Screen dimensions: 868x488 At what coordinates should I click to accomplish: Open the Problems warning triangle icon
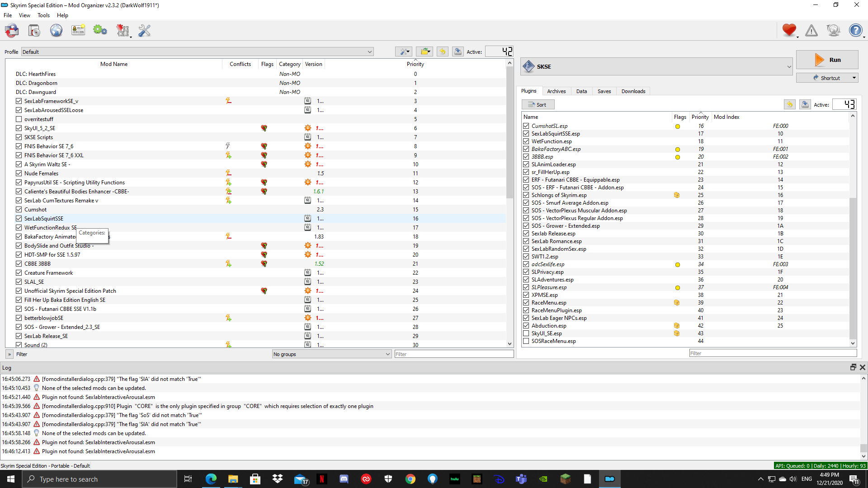[x=811, y=30]
